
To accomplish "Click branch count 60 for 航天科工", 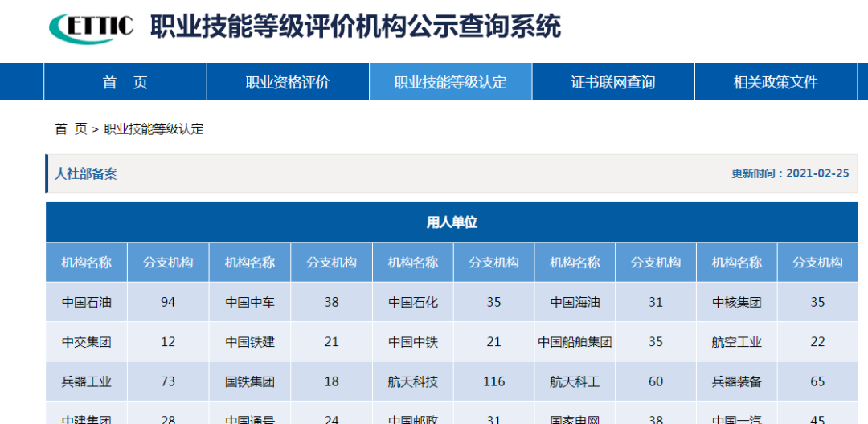I will pos(656,381).
